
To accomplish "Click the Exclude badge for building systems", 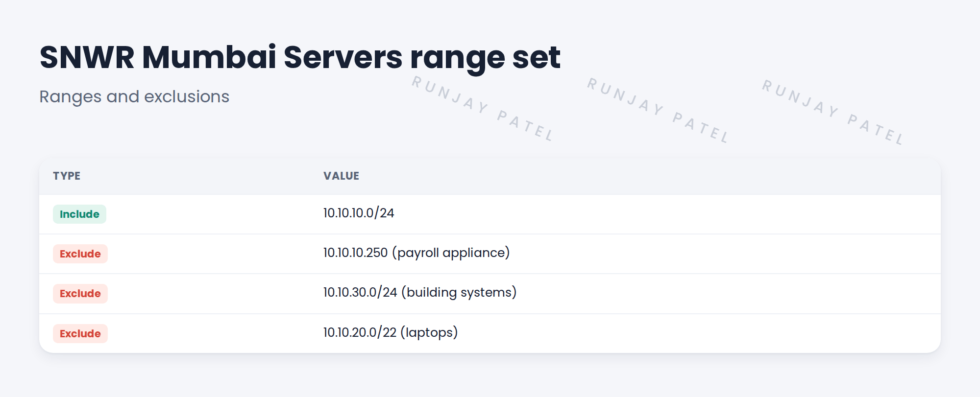I will [80, 294].
